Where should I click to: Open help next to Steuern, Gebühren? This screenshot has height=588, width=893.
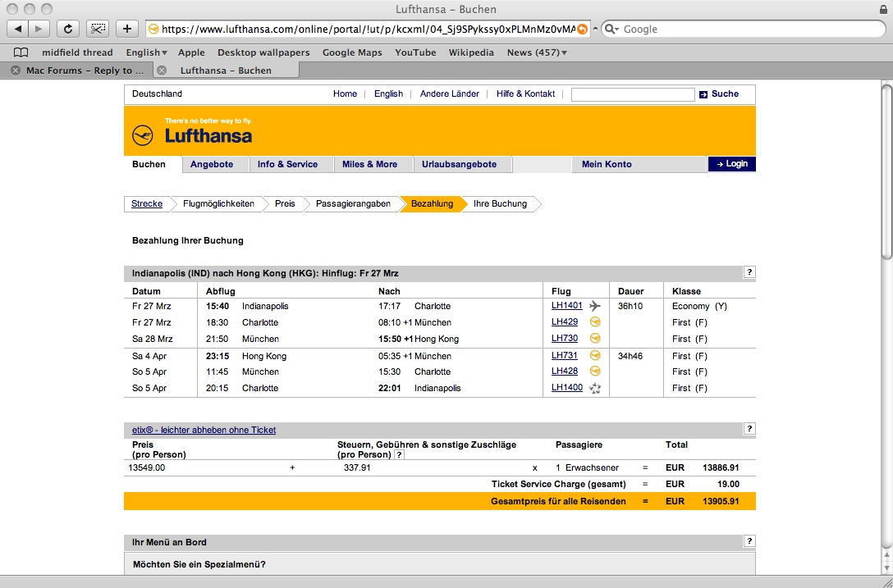399,455
